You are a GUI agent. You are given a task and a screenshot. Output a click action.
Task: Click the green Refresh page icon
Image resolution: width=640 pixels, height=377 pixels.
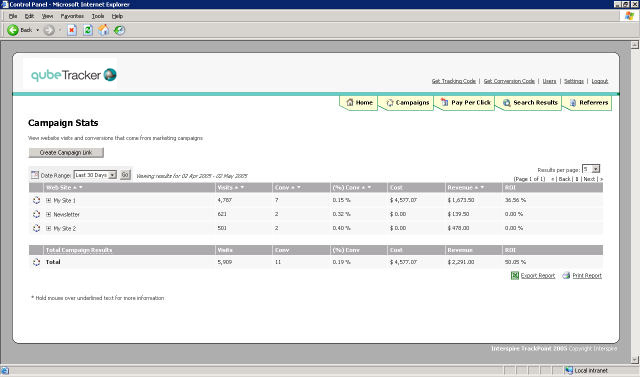click(x=87, y=30)
